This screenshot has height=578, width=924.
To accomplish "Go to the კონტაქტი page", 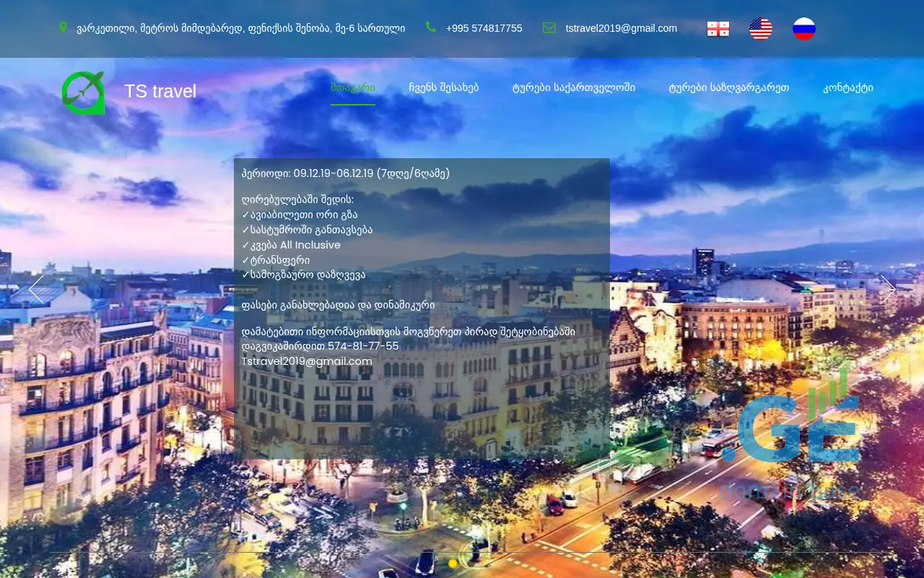I will (848, 87).
